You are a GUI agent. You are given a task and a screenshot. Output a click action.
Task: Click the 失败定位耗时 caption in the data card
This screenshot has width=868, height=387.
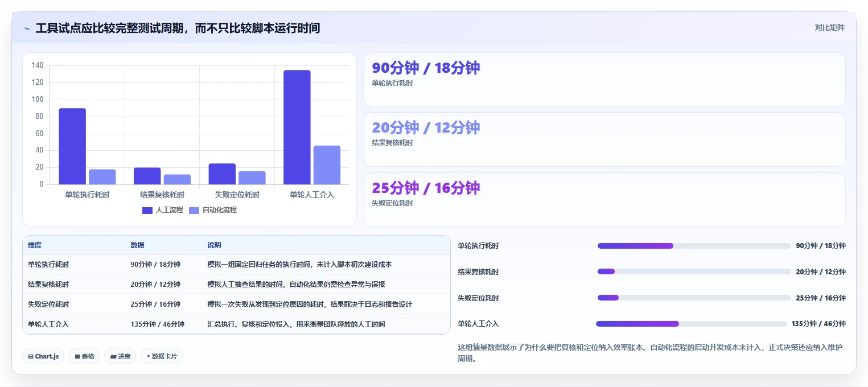coord(392,203)
